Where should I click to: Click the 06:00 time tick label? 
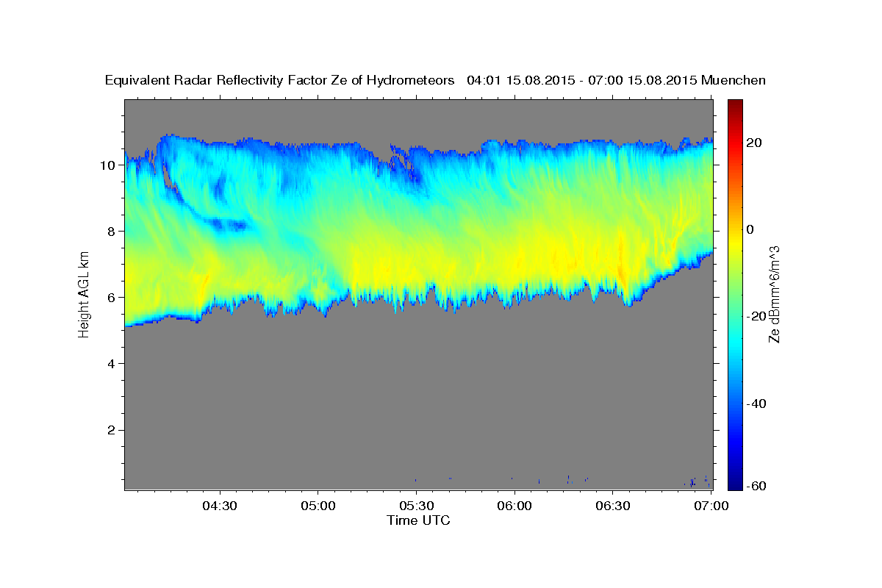click(514, 506)
